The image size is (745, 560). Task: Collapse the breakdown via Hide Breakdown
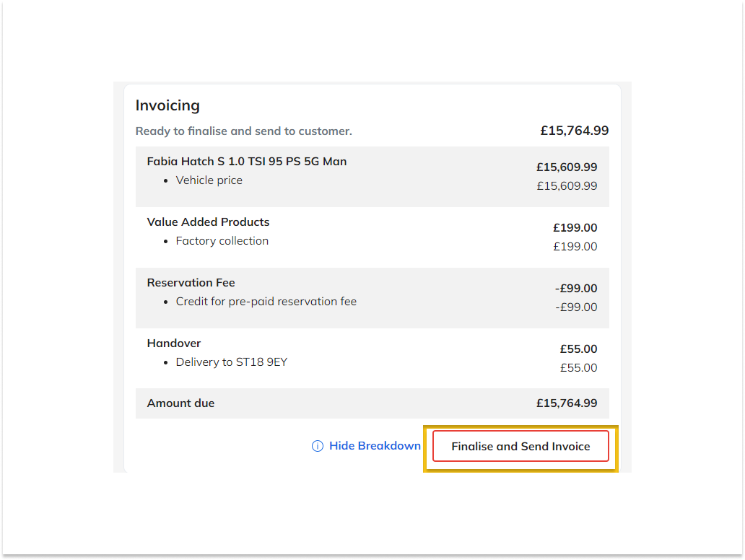click(375, 446)
